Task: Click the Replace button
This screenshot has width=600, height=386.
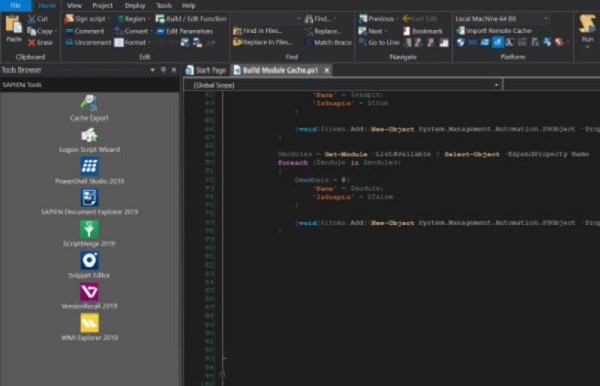Action: [x=323, y=31]
